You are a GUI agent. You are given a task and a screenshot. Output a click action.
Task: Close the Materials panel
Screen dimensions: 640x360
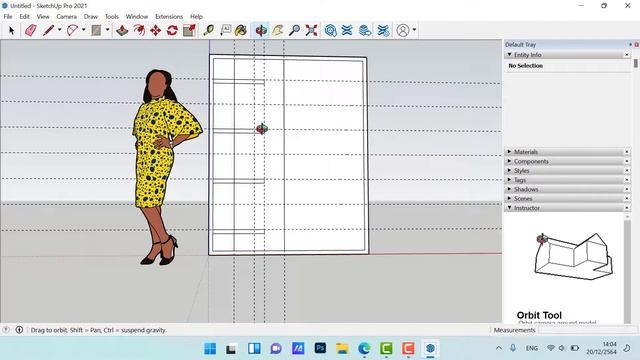pos(627,151)
